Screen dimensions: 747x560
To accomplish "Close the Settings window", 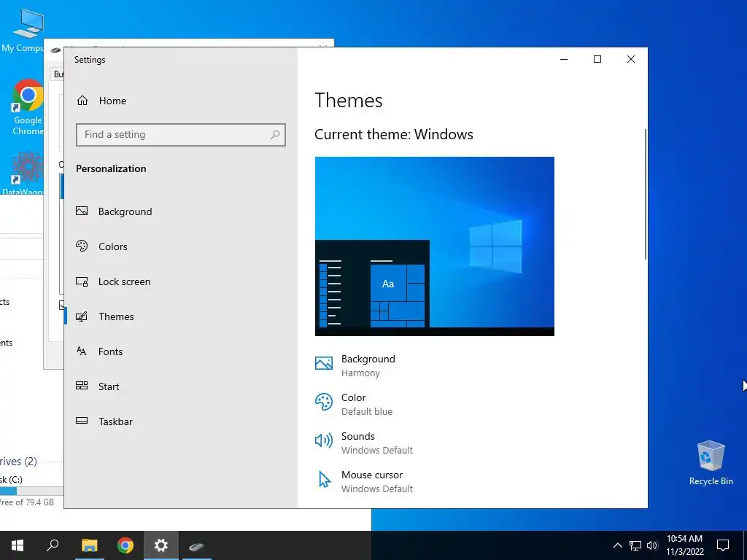I will click(x=631, y=59).
